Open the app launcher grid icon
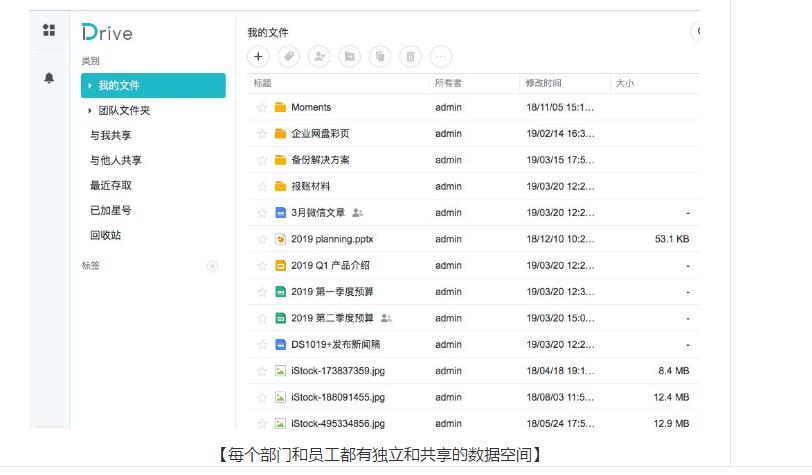This screenshot has width=812, height=475. point(49,30)
